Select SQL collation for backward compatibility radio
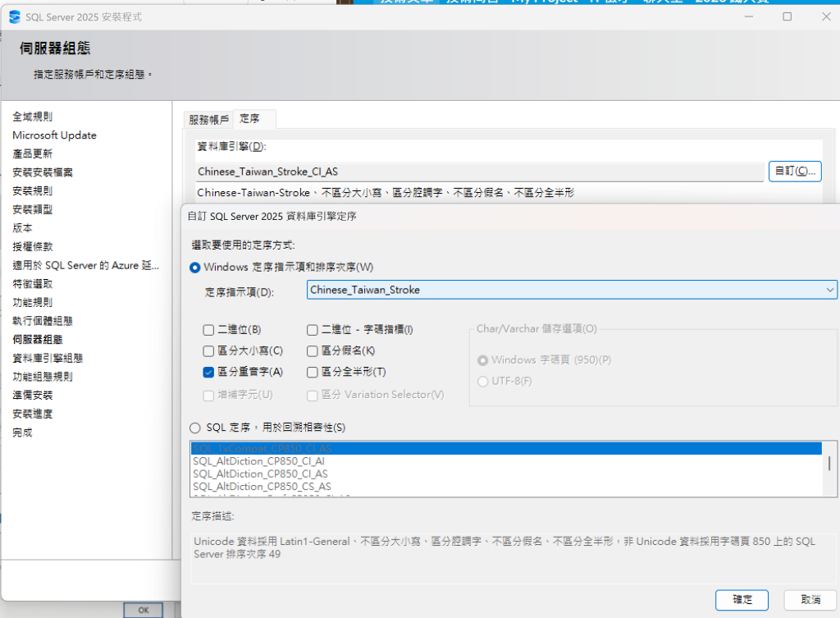 pyautogui.click(x=195, y=428)
